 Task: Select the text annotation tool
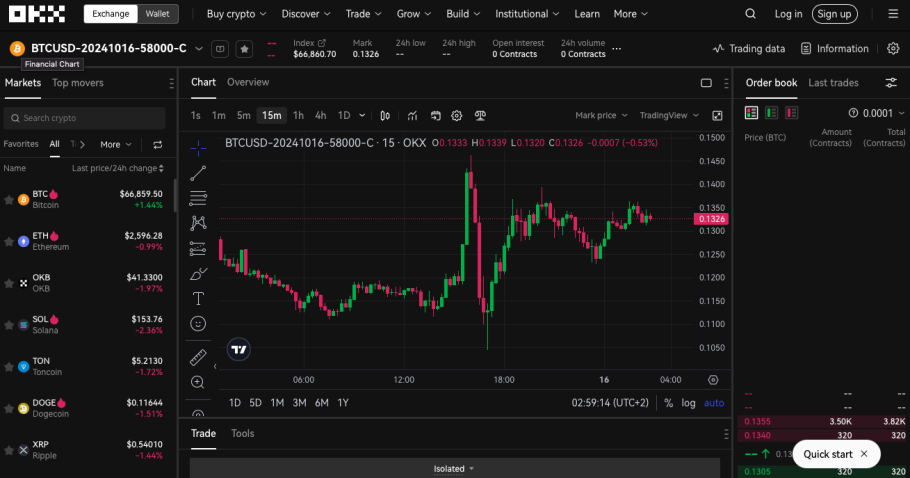(198, 298)
